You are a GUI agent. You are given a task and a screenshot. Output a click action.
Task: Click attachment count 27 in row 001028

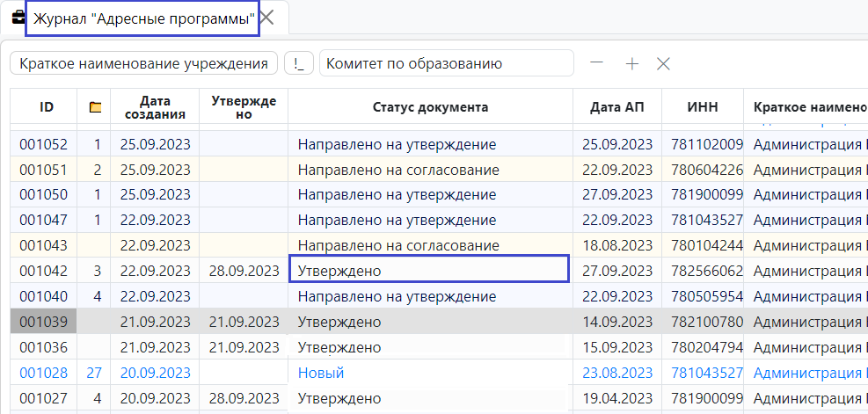pos(95,373)
